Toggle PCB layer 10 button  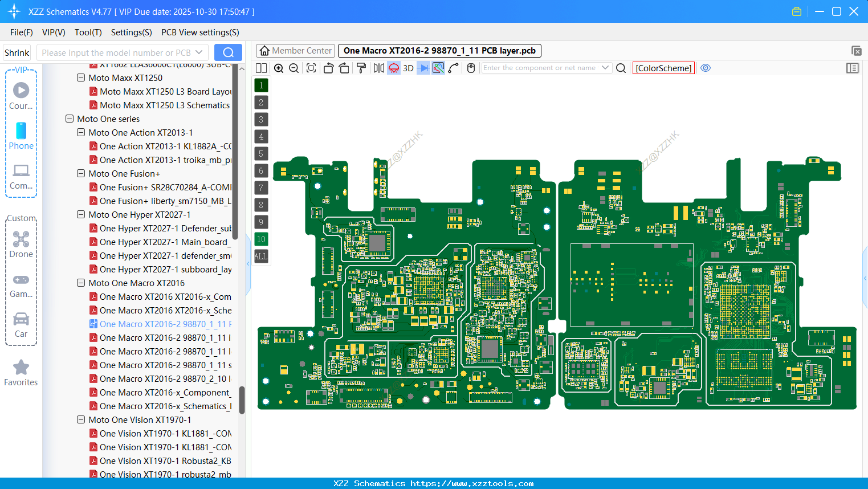261,239
